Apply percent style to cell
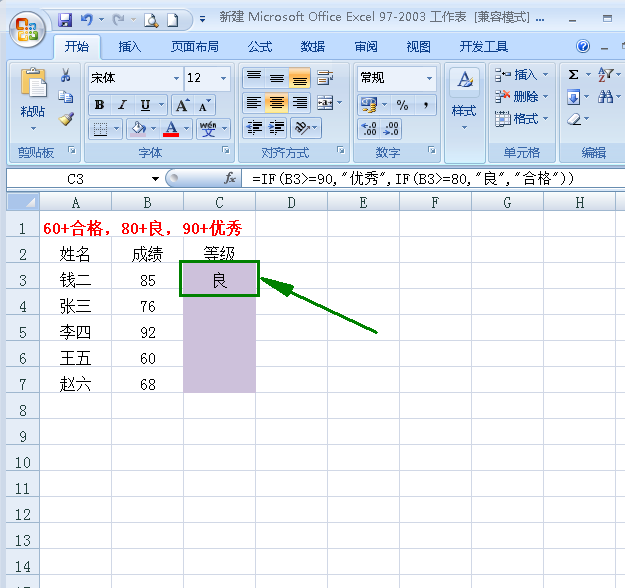 402,105
